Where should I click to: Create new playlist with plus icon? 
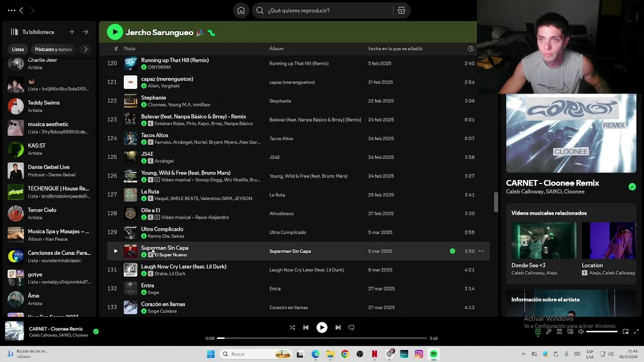[x=72, y=32]
